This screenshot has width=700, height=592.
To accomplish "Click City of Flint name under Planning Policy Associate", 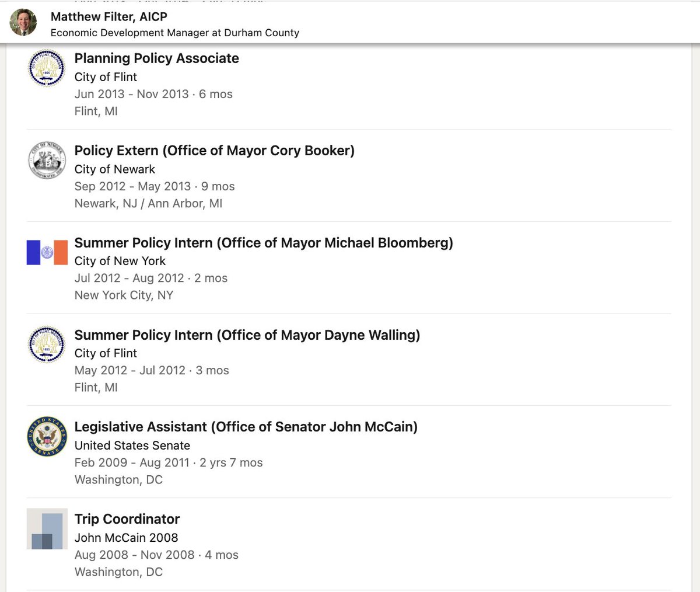I will click(x=106, y=77).
